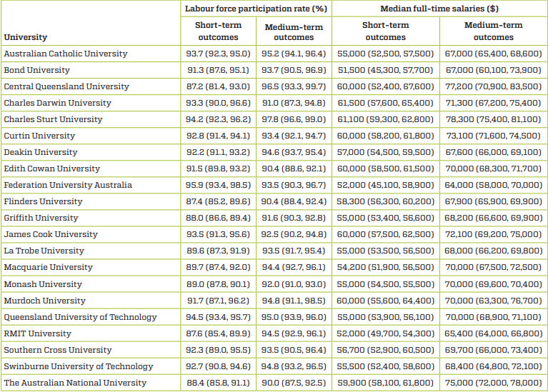This screenshot has height=392, width=548.
Task: Click cell '69,700 (66,000, 73,400)'
Action: (x=494, y=350)
